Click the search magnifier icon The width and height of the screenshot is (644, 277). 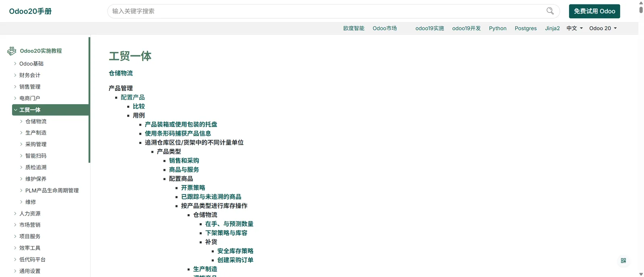click(x=550, y=11)
